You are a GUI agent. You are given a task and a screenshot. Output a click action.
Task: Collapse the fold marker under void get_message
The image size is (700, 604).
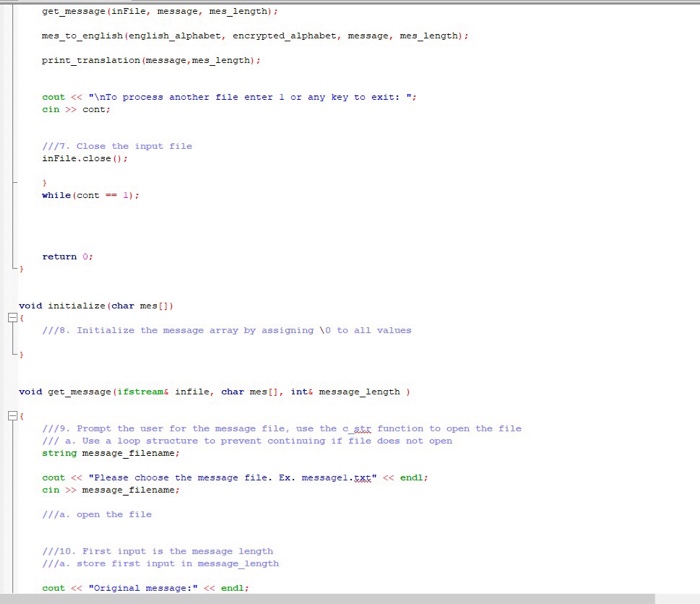(12, 416)
